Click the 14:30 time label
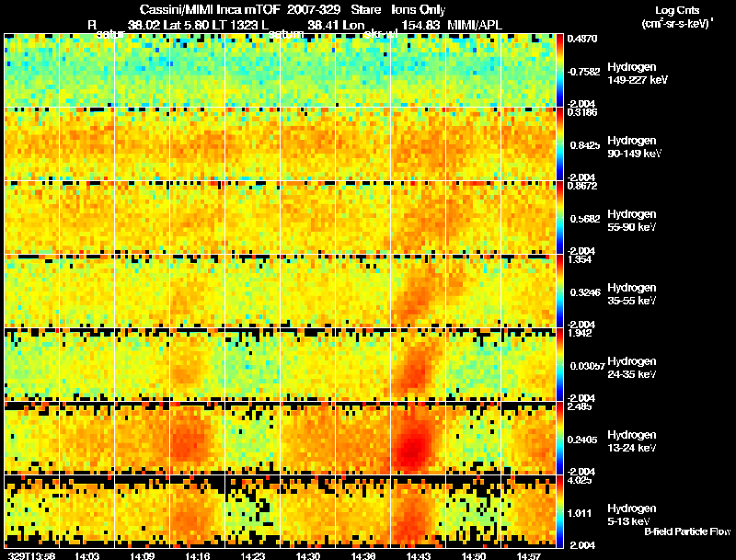 click(308, 556)
